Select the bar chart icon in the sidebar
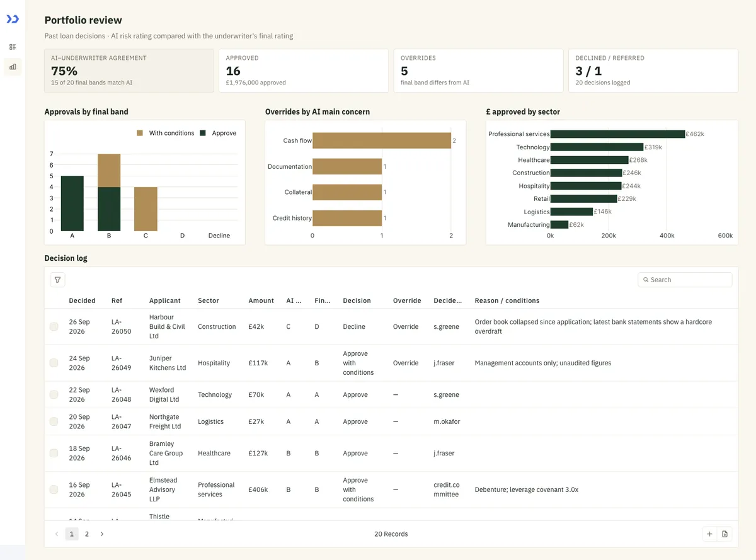 (13, 67)
